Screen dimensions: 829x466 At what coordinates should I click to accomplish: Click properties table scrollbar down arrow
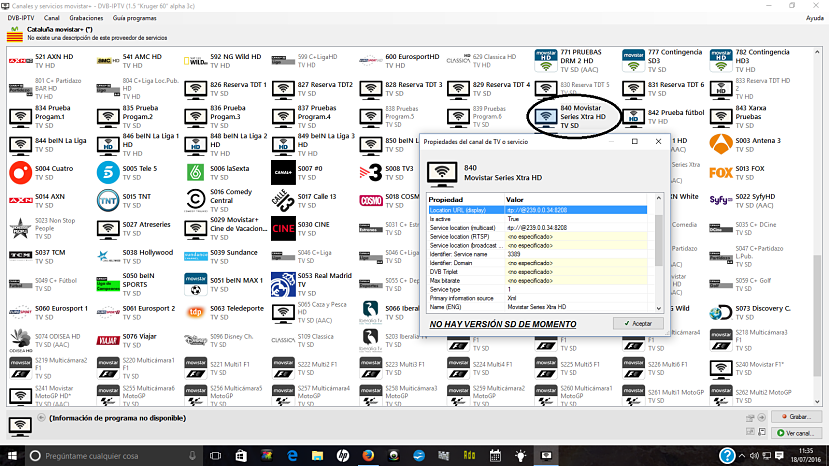(659, 308)
